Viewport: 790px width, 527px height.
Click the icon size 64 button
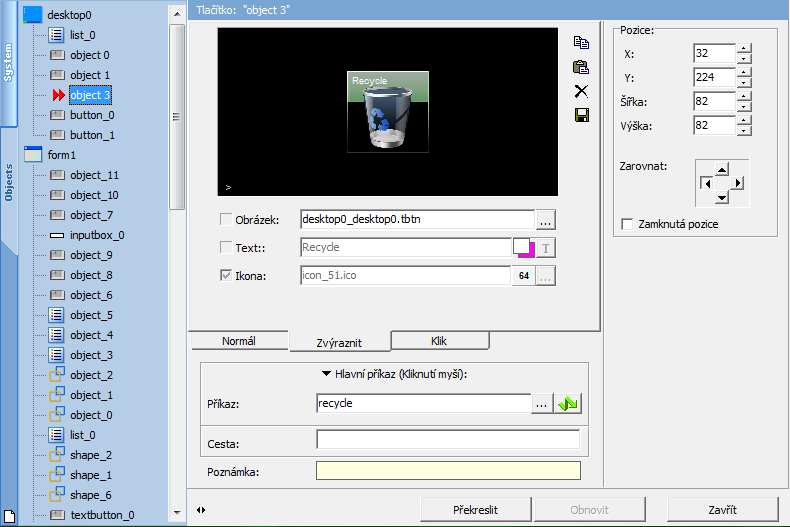point(523,276)
